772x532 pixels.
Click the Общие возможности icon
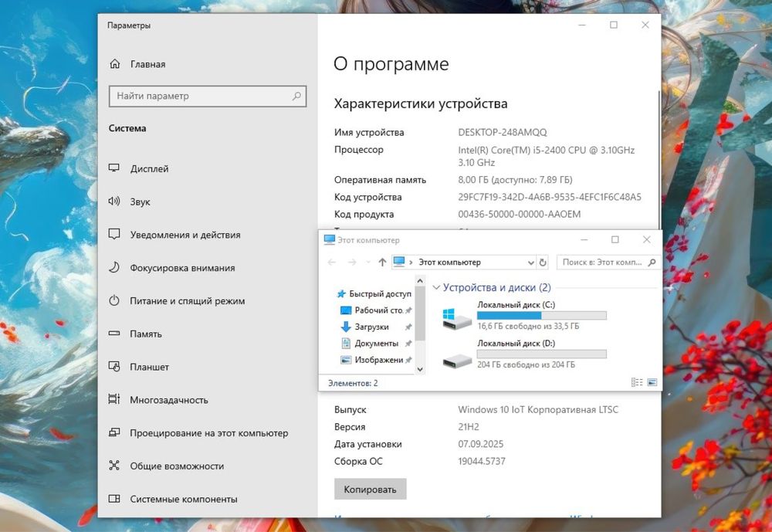[114, 466]
